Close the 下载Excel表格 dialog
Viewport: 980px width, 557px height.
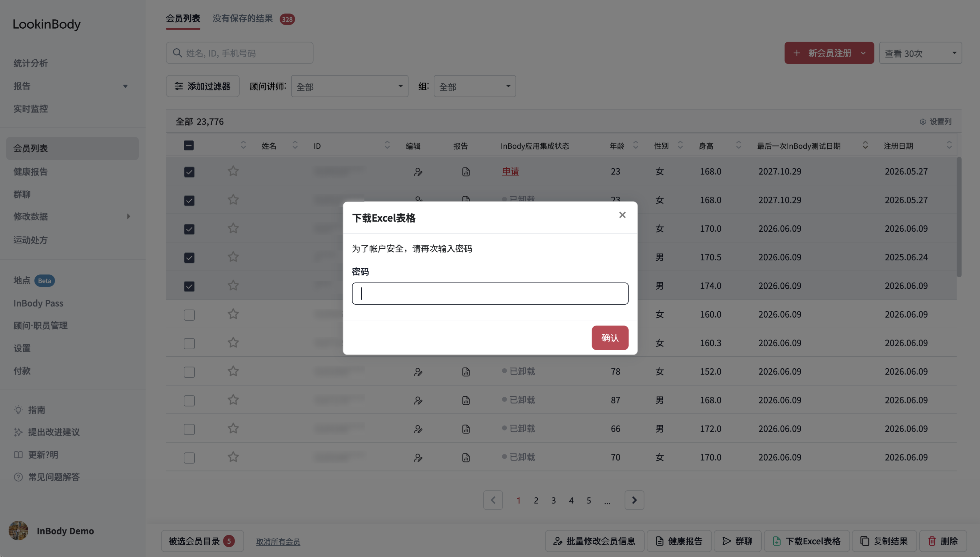click(622, 215)
